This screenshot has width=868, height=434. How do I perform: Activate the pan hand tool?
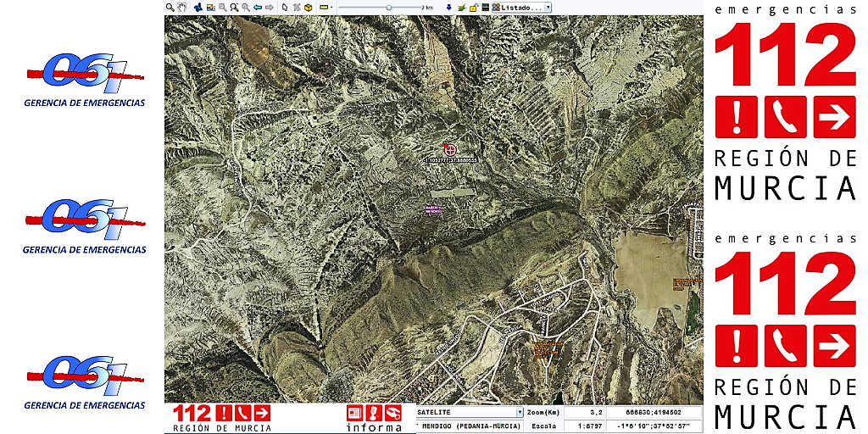coord(181,7)
